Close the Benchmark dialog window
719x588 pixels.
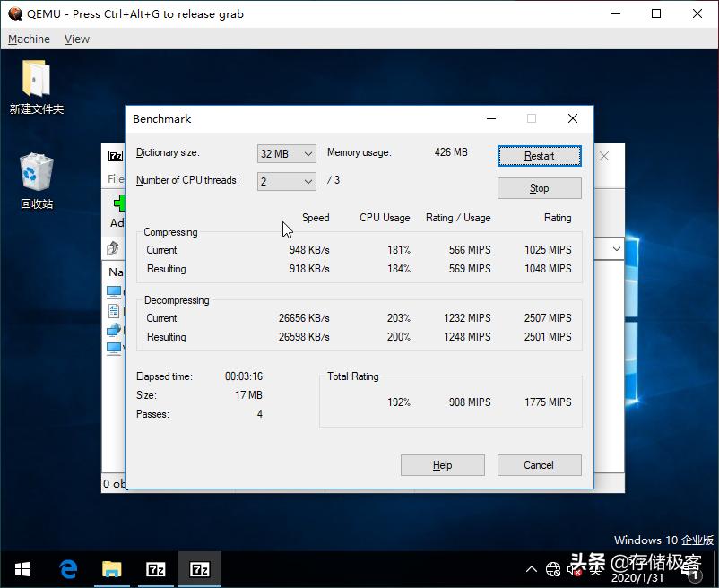tap(573, 118)
